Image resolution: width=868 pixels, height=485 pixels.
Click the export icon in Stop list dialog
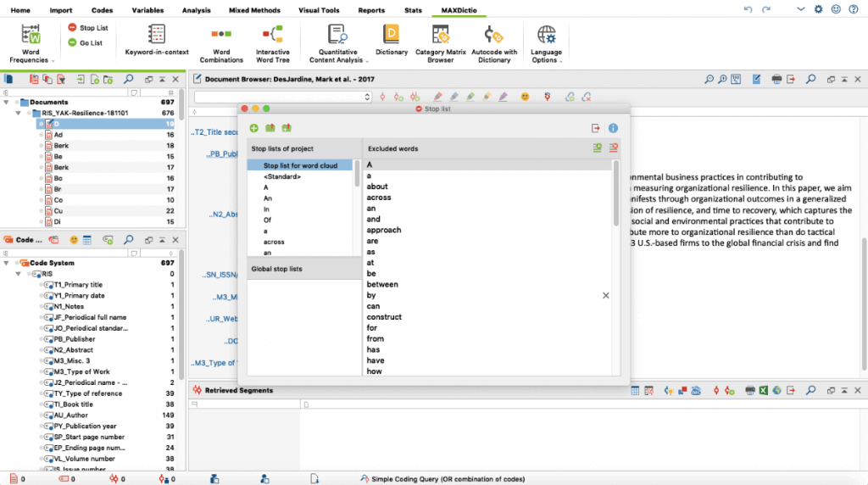click(596, 128)
